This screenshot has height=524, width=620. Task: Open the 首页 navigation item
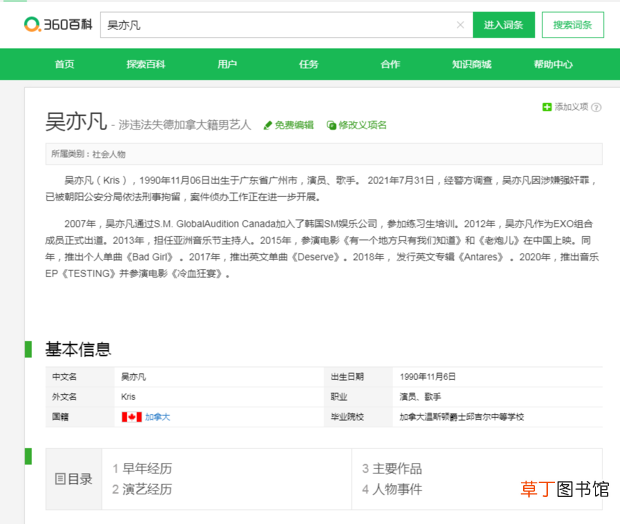click(64, 64)
